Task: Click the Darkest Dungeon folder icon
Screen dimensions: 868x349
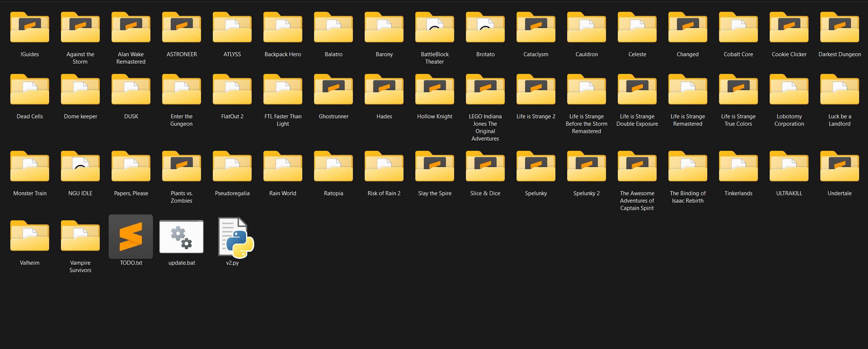Action: (x=840, y=27)
